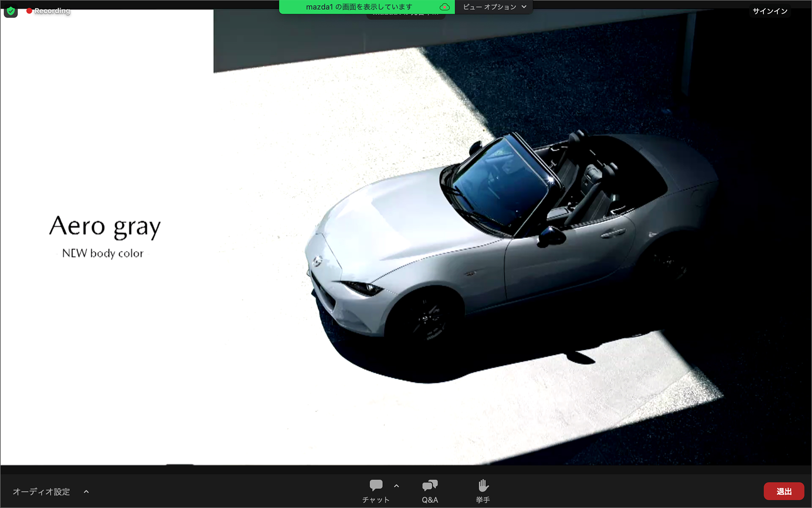The image size is (812, 508).
Task: Open the Q&A panel icon
Action: click(x=430, y=485)
